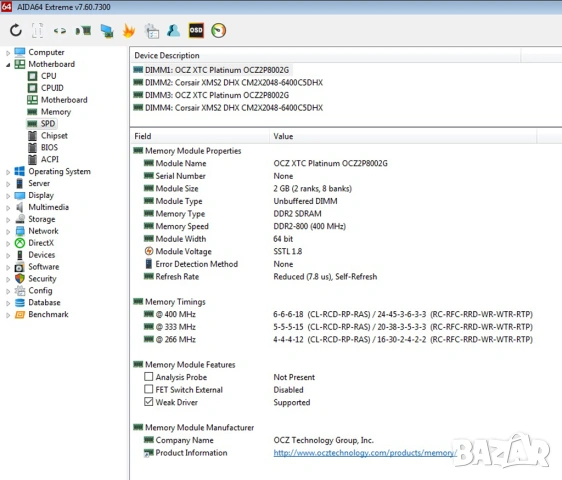This screenshot has height=480, width=562.
Task: Open the OSD panel icon
Action: 196,30
